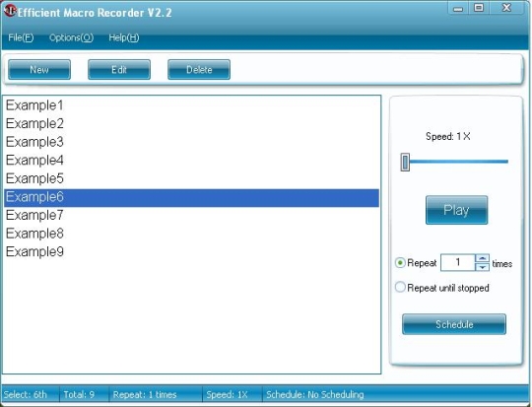Select the Repeat times radio button
532x407 pixels.
click(x=400, y=263)
